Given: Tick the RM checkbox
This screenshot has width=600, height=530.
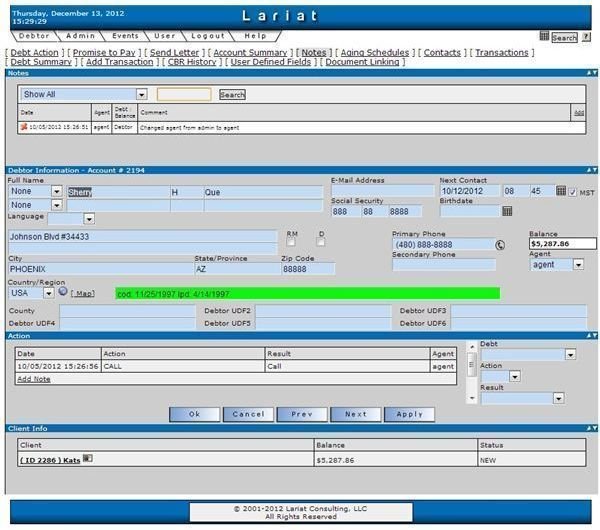Looking at the screenshot, I should coord(291,242).
